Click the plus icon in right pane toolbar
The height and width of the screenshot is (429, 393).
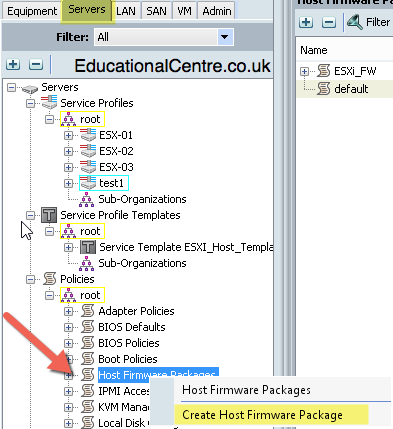(x=306, y=22)
